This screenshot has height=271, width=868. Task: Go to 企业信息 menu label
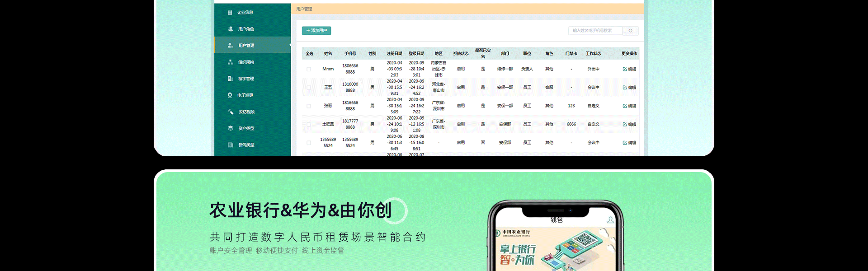point(245,13)
